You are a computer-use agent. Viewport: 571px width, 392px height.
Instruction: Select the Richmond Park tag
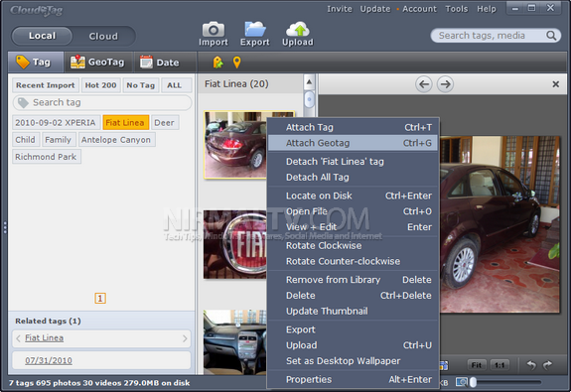pos(47,157)
